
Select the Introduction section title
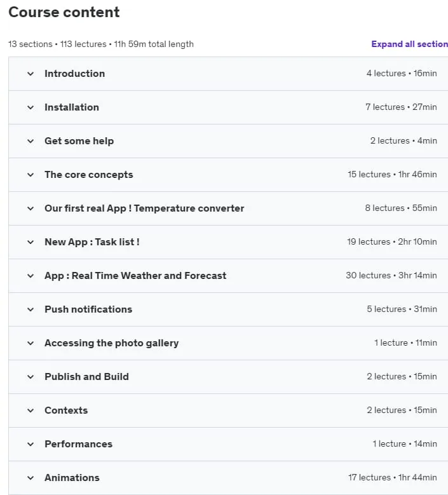point(74,74)
